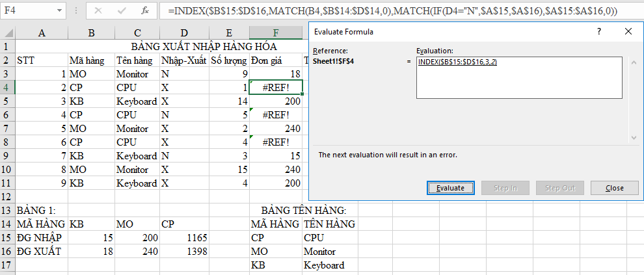Select cell with value 1398
Screen dimensions: 644x275
point(184,251)
